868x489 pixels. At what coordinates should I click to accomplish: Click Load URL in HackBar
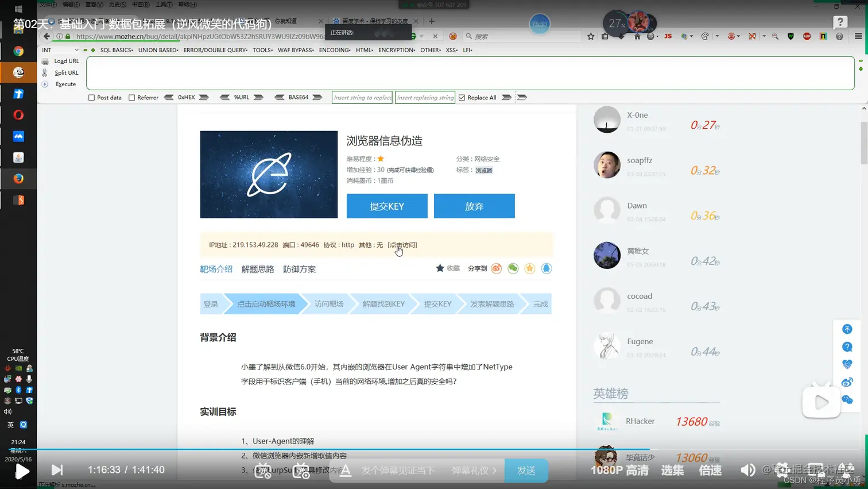(67, 61)
